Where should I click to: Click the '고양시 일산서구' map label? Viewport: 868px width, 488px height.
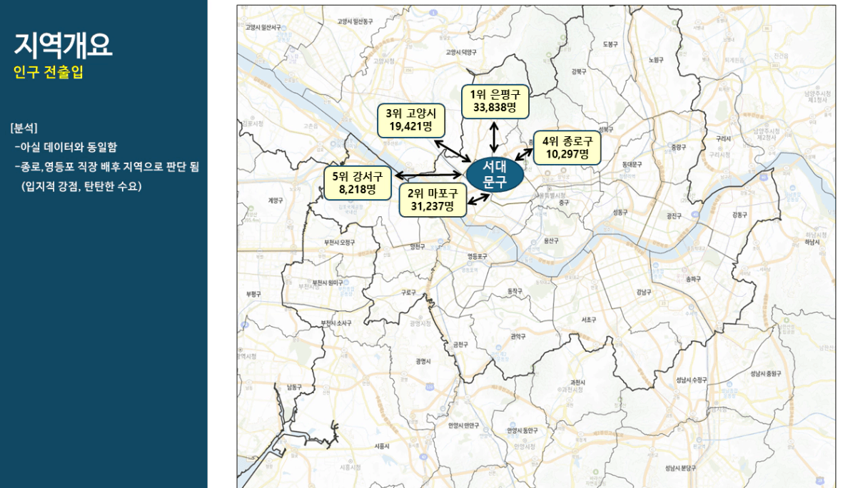coord(263,26)
